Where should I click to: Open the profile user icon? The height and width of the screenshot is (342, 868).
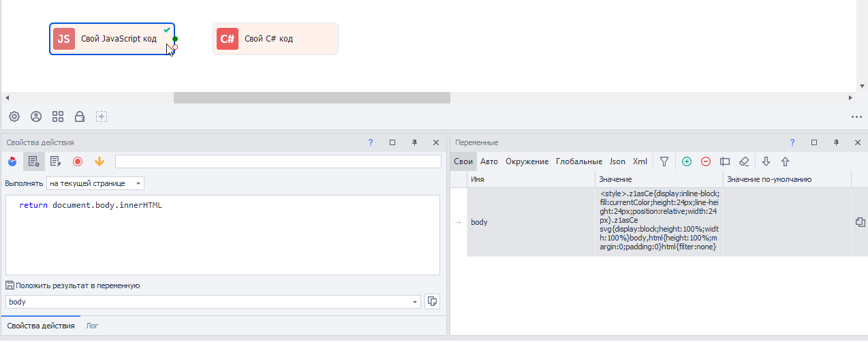click(x=36, y=116)
